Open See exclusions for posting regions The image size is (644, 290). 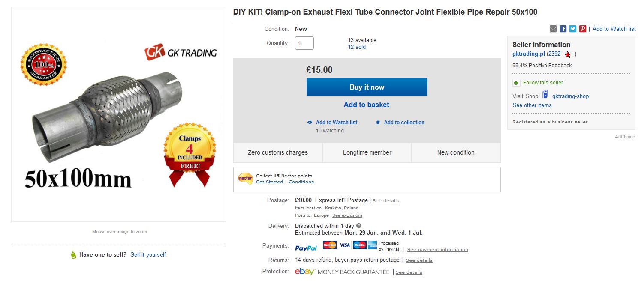pos(347,215)
